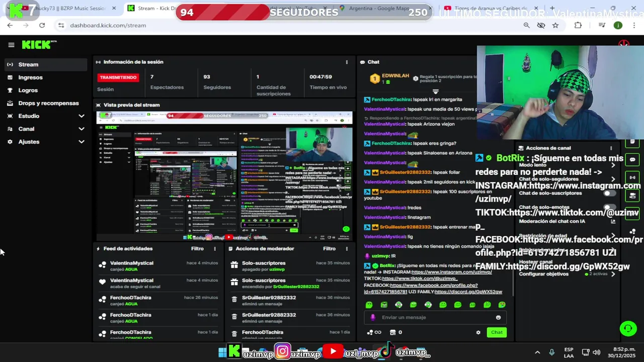Select Stream in the sidebar
The height and width of the screenshot is (362, 644).
pyautogui.click(x=46, y=64)
